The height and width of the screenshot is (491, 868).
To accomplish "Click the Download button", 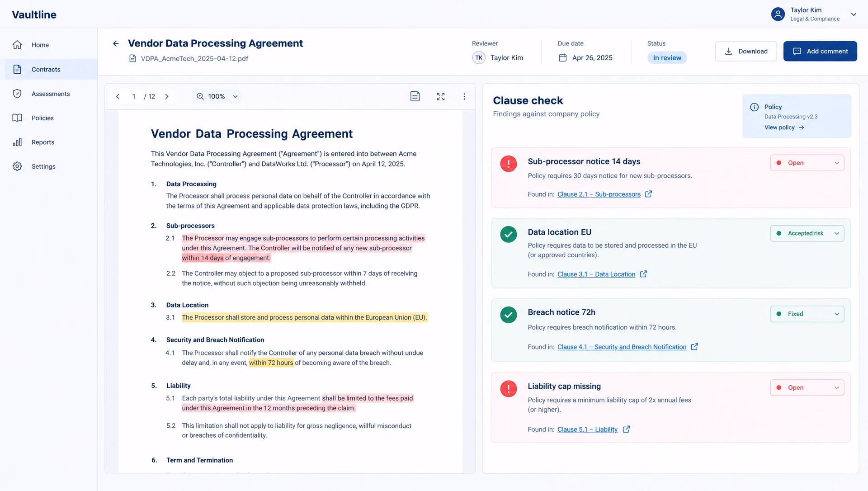I will click(745, 51).
